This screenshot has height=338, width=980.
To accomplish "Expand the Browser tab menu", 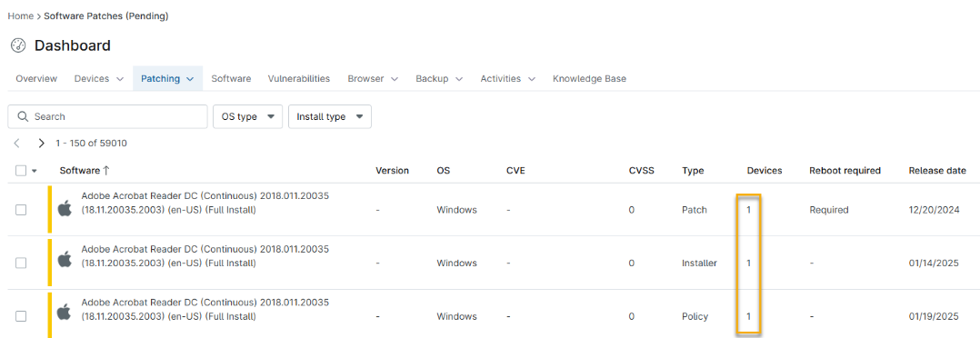I will 395,79.
